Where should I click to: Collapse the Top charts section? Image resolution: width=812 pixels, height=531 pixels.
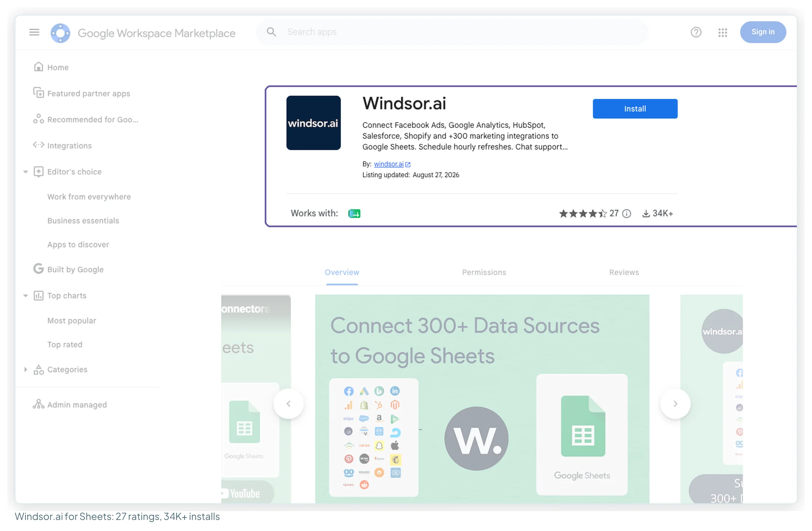coord(25,296)
